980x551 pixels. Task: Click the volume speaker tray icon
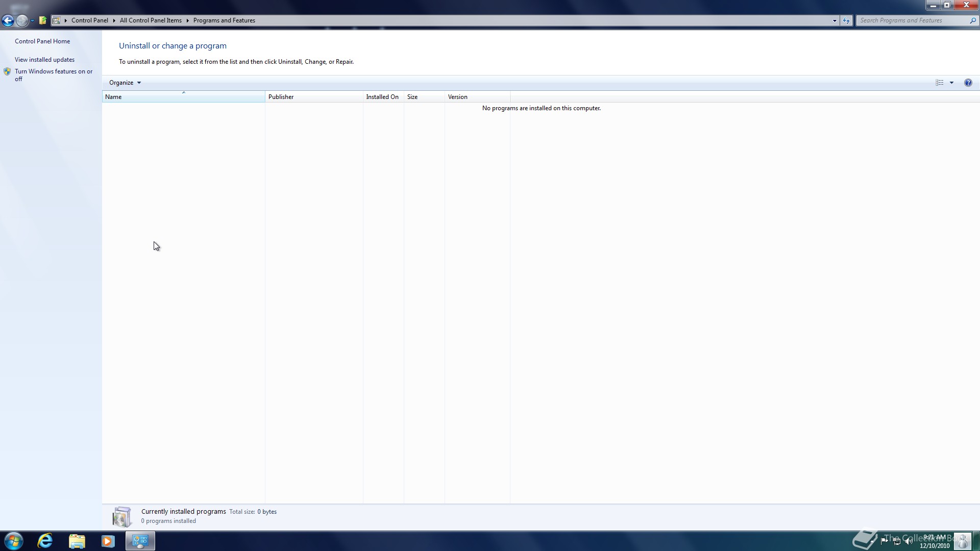tap(909, 541)
